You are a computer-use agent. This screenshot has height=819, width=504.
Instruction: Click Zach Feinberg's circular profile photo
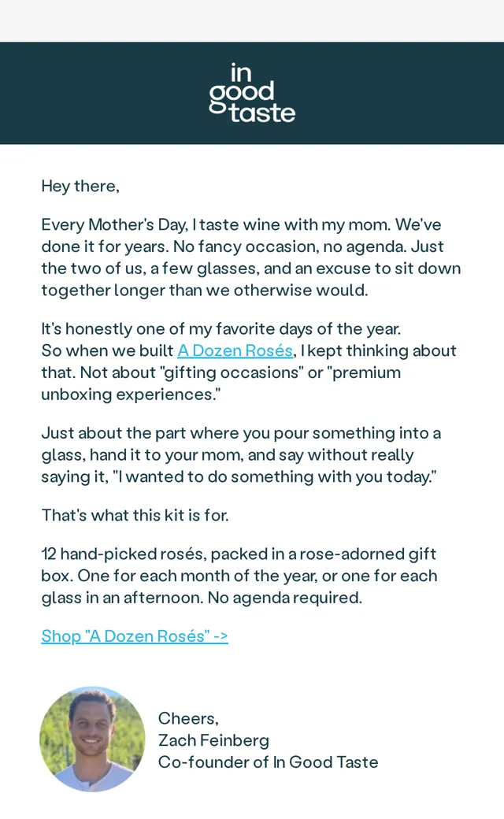coord(92,739)
